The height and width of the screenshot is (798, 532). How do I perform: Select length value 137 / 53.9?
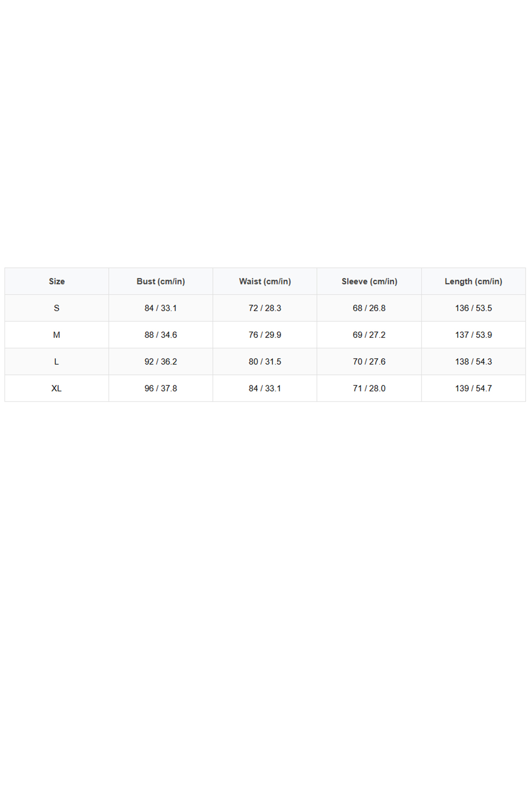pos(473,335)
